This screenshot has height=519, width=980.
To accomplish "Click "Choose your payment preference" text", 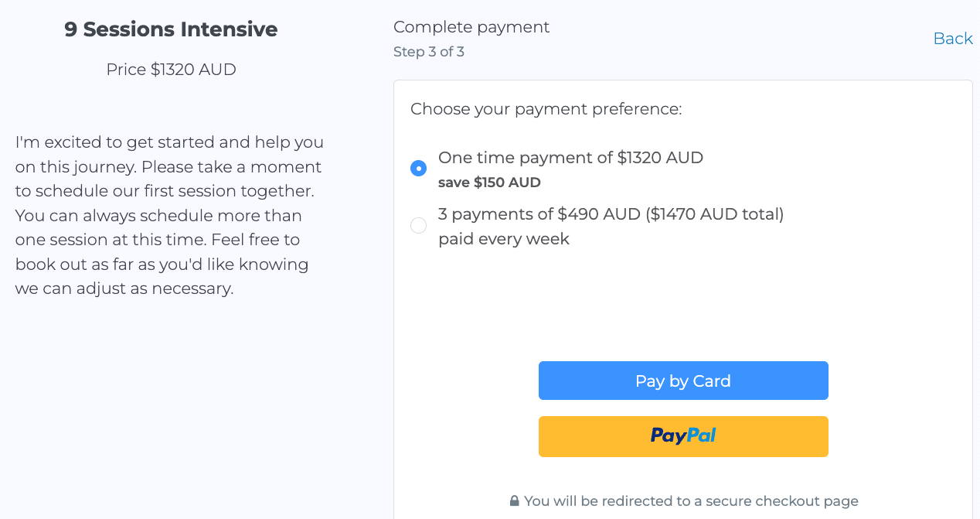I will pos(546,109).
